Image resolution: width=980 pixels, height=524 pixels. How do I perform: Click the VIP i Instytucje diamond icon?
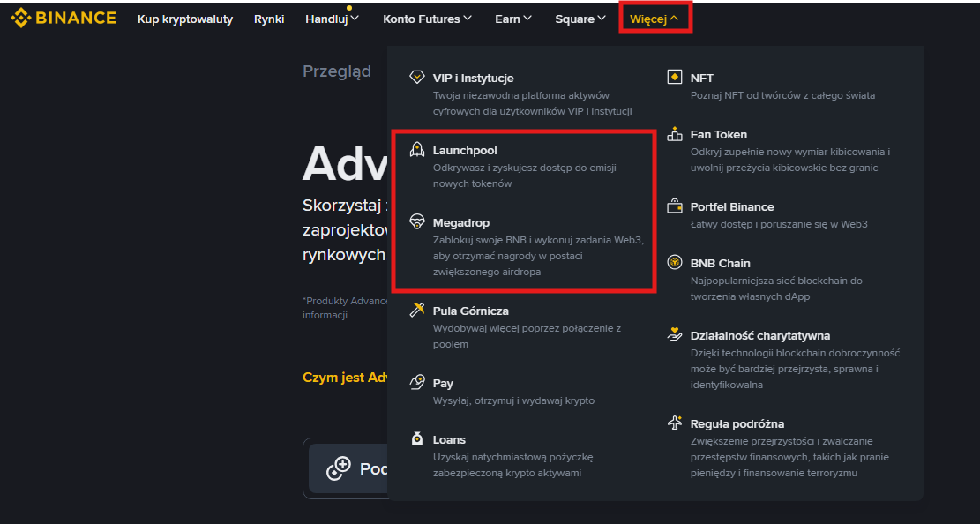pyautogui.click(x=417, y=78)
